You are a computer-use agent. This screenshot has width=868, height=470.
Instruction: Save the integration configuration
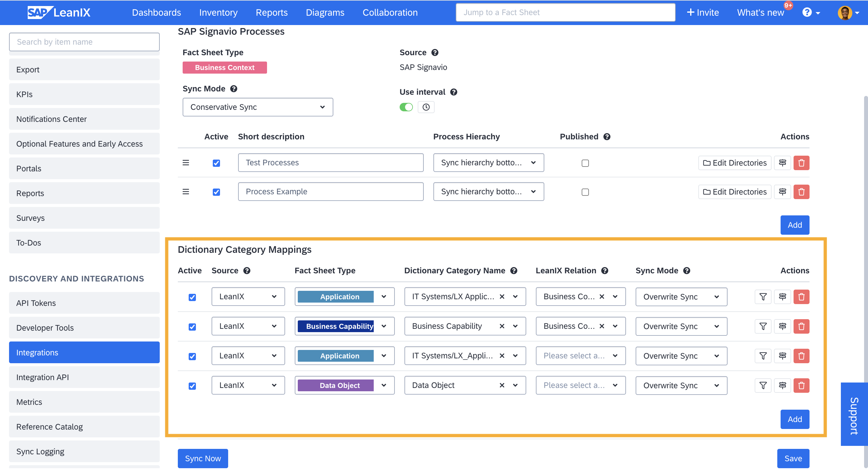click(x=793, y=459)
